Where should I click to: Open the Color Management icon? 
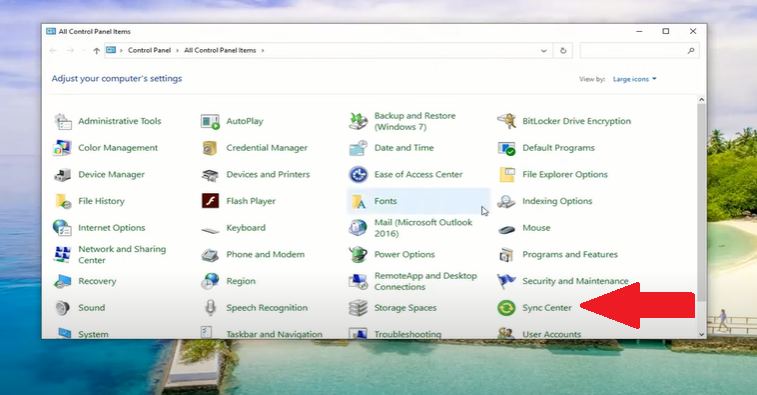(63, 148)
